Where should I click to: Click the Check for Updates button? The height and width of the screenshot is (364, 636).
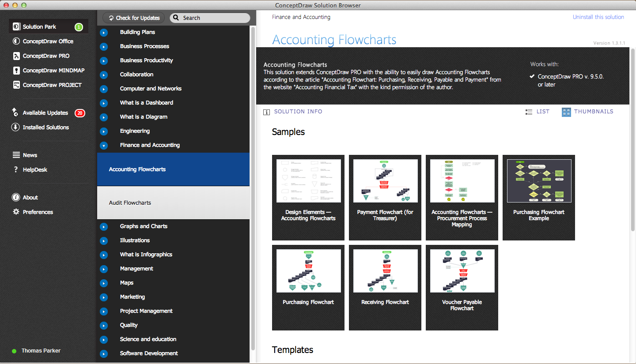coord(134,18)
